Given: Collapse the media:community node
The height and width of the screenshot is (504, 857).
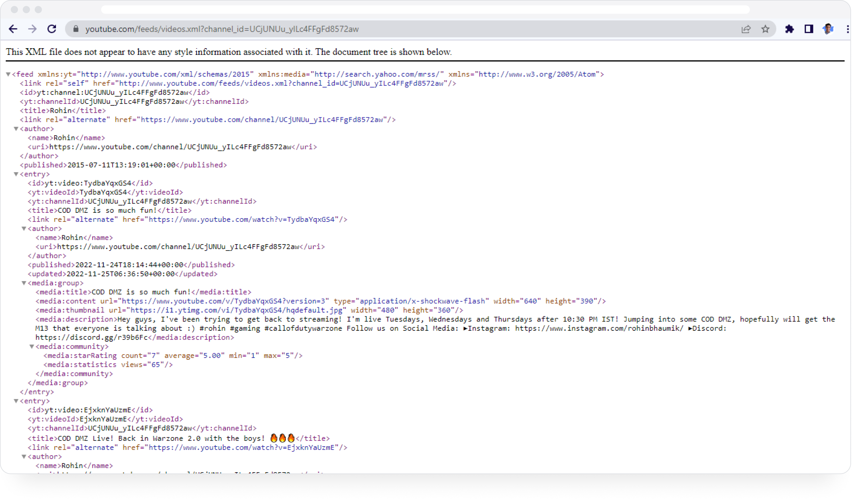Looking at the screenshot, I should click(x=32, y=347).
